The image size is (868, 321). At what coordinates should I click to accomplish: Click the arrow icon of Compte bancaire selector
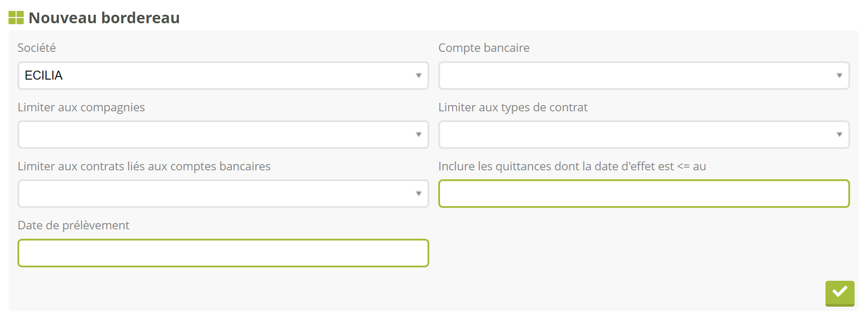pyautogui.click(x=839, y=76)
